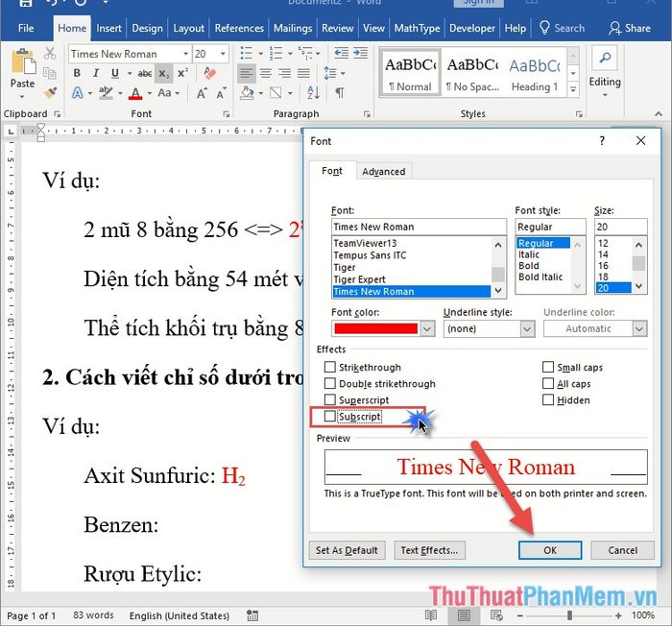Apply strikethrough abc button

click(145, 73)
